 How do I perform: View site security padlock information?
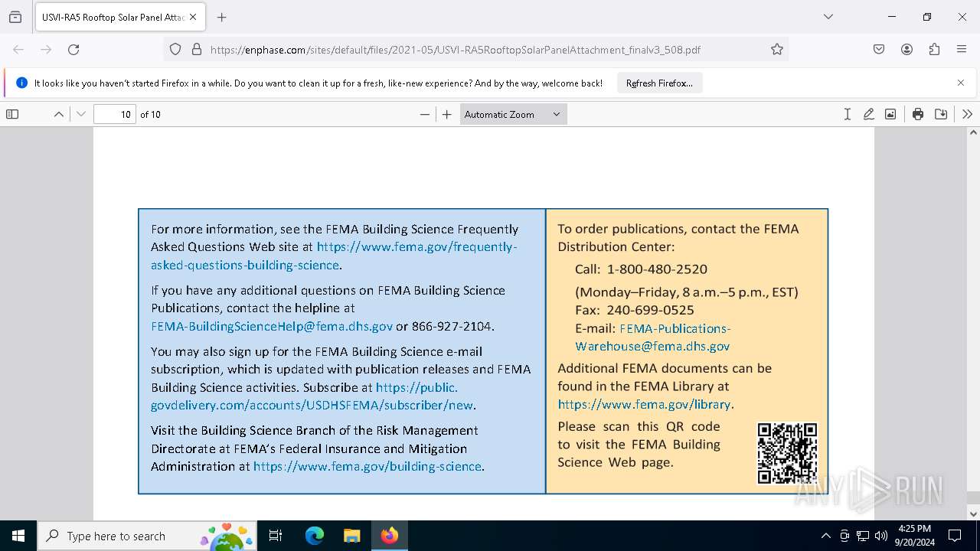click(x=197, y=49)
